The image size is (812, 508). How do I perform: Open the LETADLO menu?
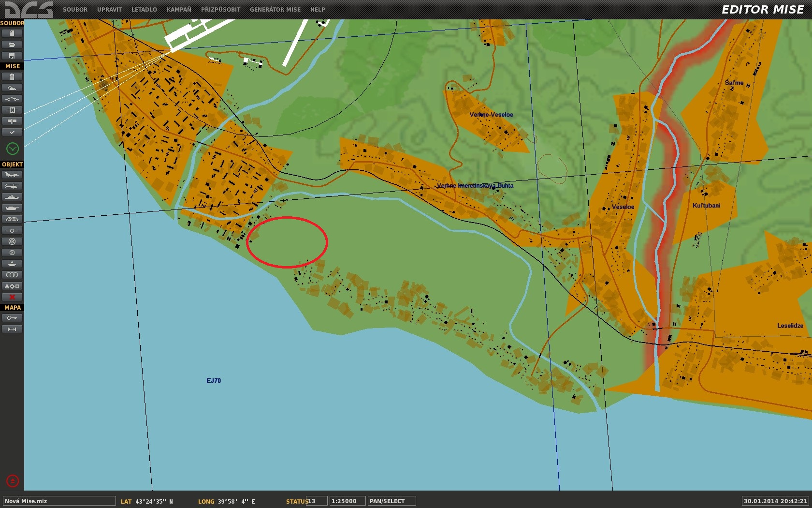pos(144,9)
